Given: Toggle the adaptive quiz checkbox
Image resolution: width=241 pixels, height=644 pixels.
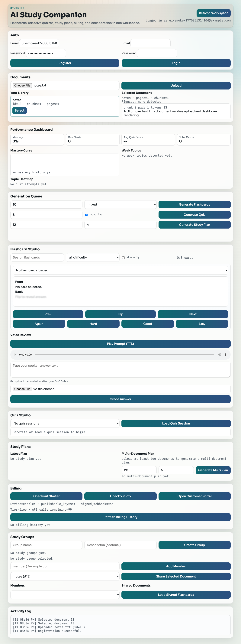Looking at the screenshot, I should pyautogui.click(x=86, y=215).
